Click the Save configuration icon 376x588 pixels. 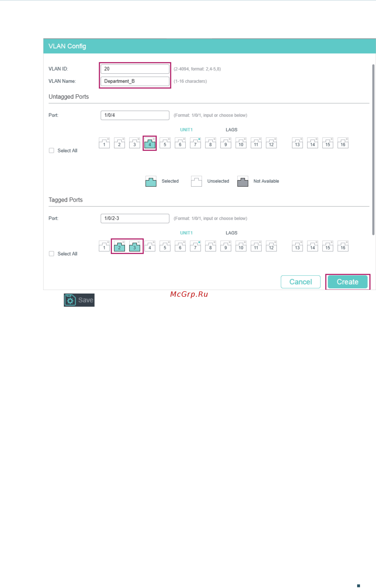click(x=79, y=300)
